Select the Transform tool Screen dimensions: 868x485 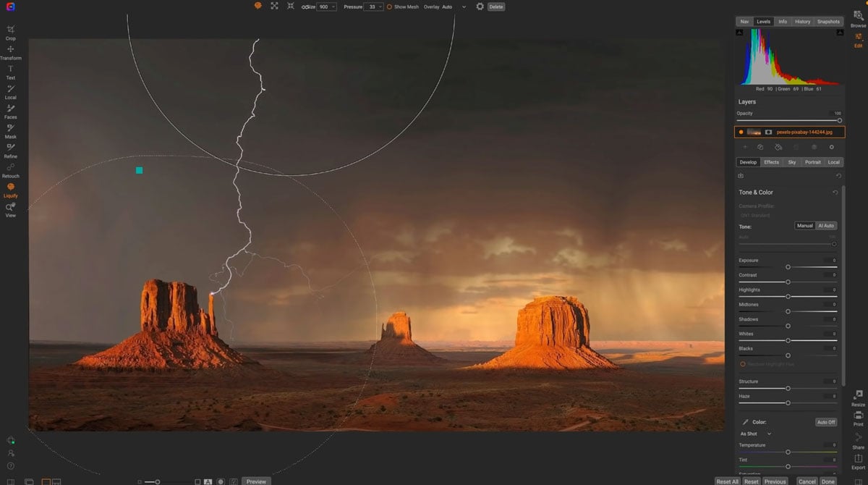11,52
